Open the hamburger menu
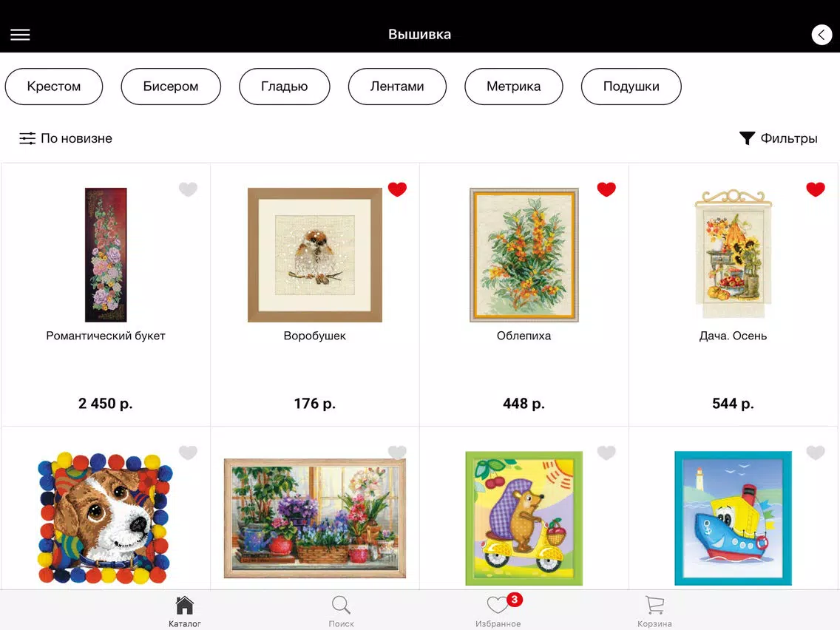This screenshot has height=630, width=840. tap(21, 35)
